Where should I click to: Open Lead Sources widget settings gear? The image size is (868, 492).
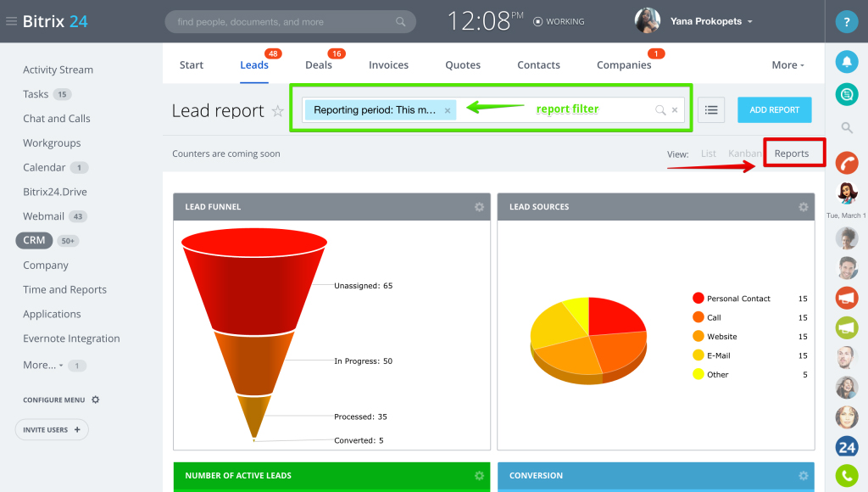[803, 207]
